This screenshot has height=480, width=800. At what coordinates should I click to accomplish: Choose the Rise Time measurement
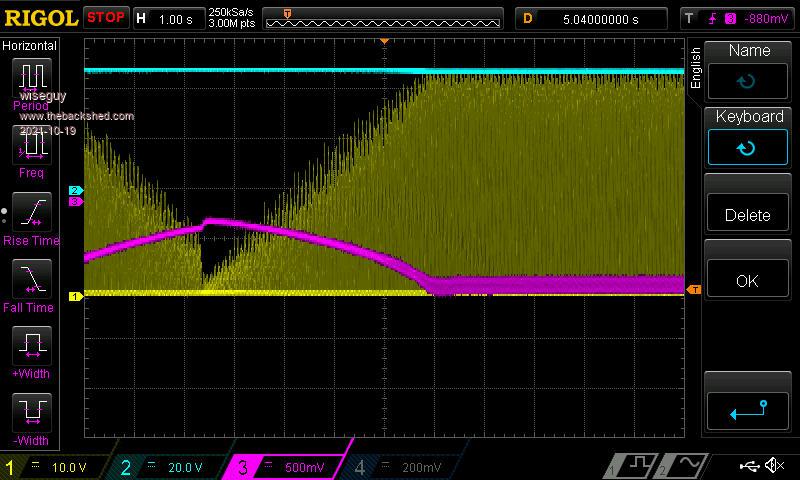pyautogui.click(x=32, y=213)
